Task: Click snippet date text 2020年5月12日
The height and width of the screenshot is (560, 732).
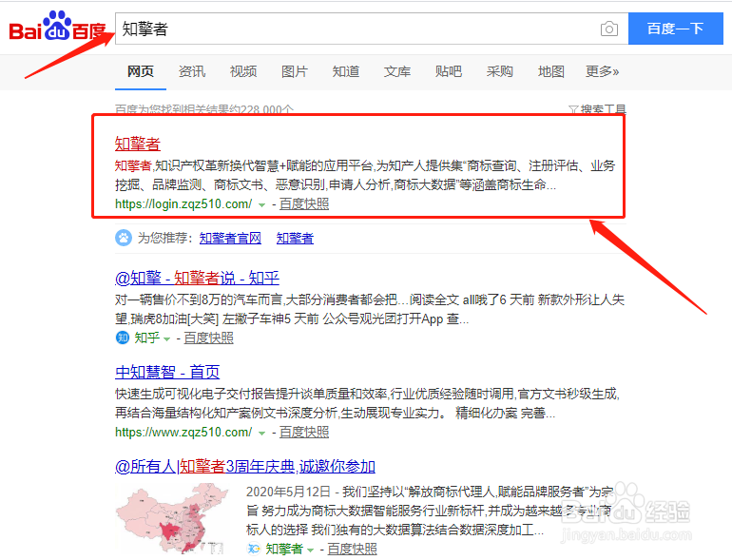Action: 288,492
